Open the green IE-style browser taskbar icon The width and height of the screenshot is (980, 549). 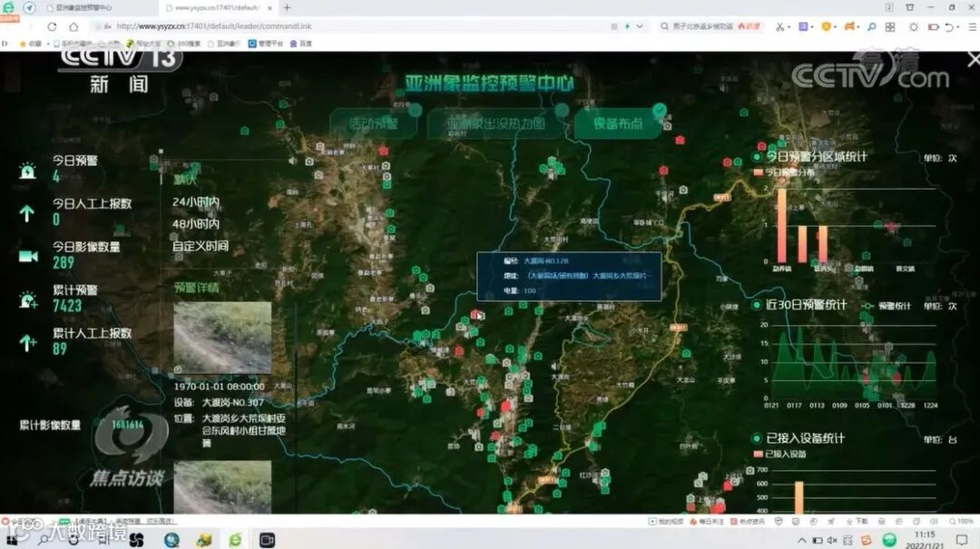235,540
